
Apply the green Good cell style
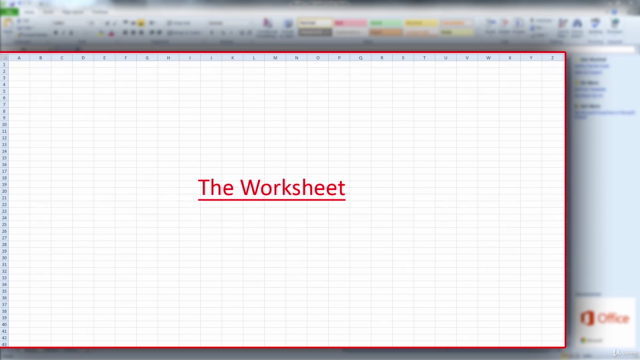386,23
